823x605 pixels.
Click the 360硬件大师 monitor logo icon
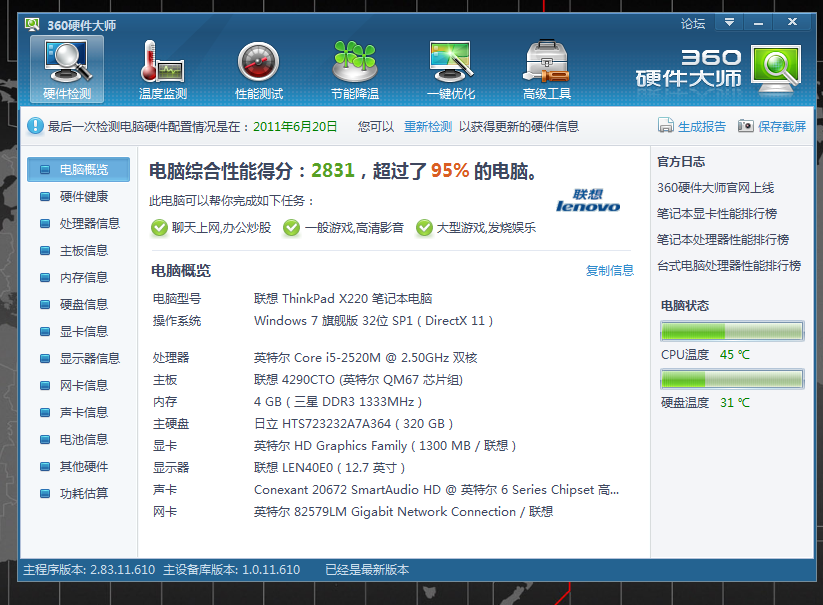pos(777,68)
